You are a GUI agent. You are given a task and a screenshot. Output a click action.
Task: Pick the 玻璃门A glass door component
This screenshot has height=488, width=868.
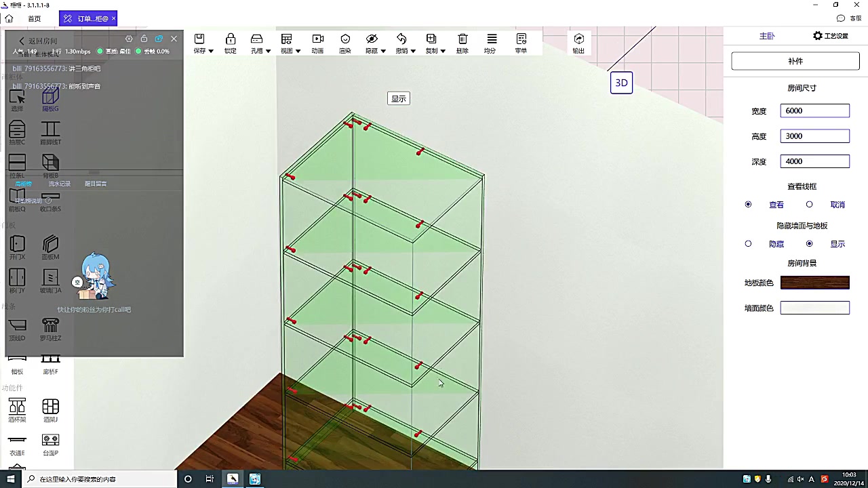[50, 281]
